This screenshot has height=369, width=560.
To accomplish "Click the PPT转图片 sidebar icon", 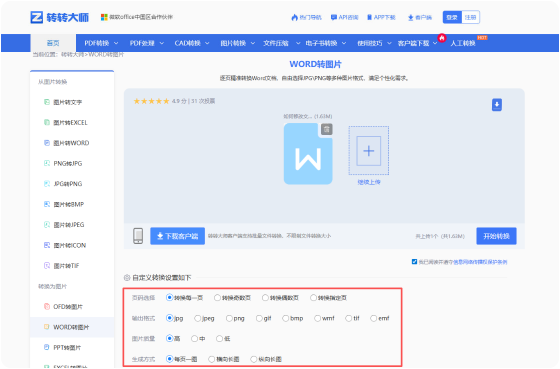I will tap(47, 347).
